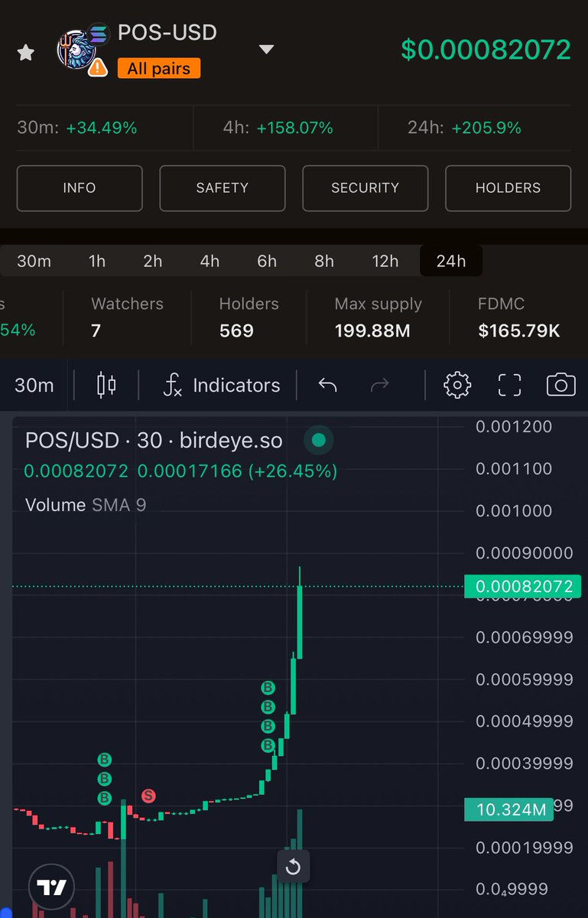This screenshot has height=918, width=588.
Task: Open the SAFETY section
Action: (x=223, y=187)
